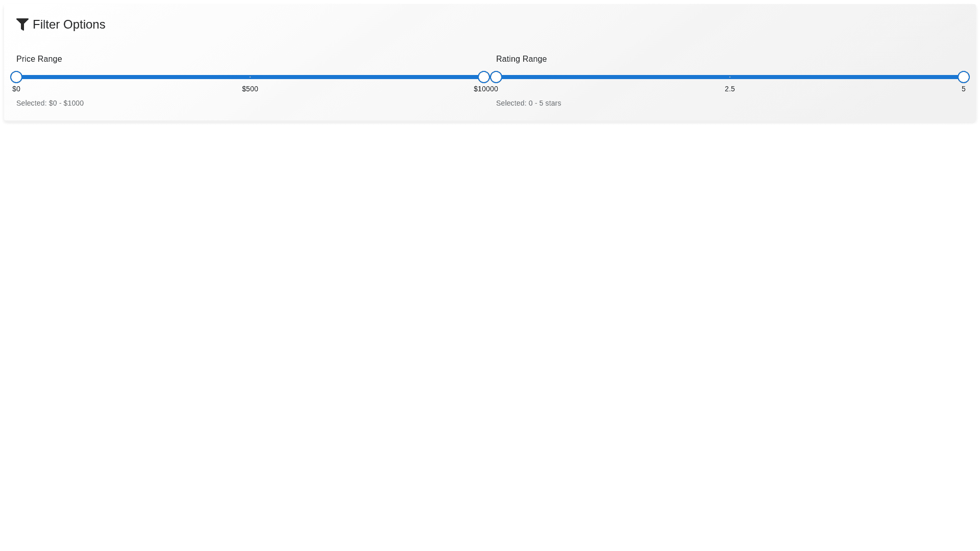Click the 2.5 rating mark label
The width and height of the screenshot is (980, 551).
click(729, 89)
